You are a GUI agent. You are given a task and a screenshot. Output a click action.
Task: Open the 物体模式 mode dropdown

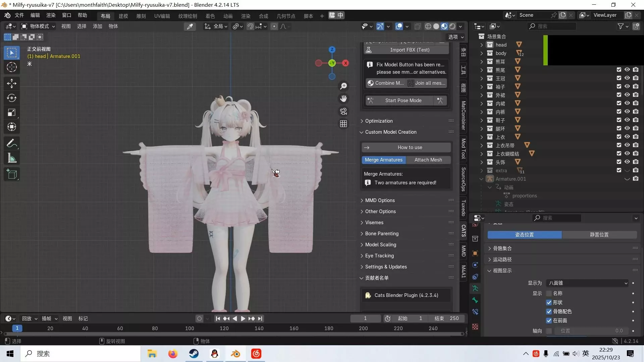tap(38, 26)
